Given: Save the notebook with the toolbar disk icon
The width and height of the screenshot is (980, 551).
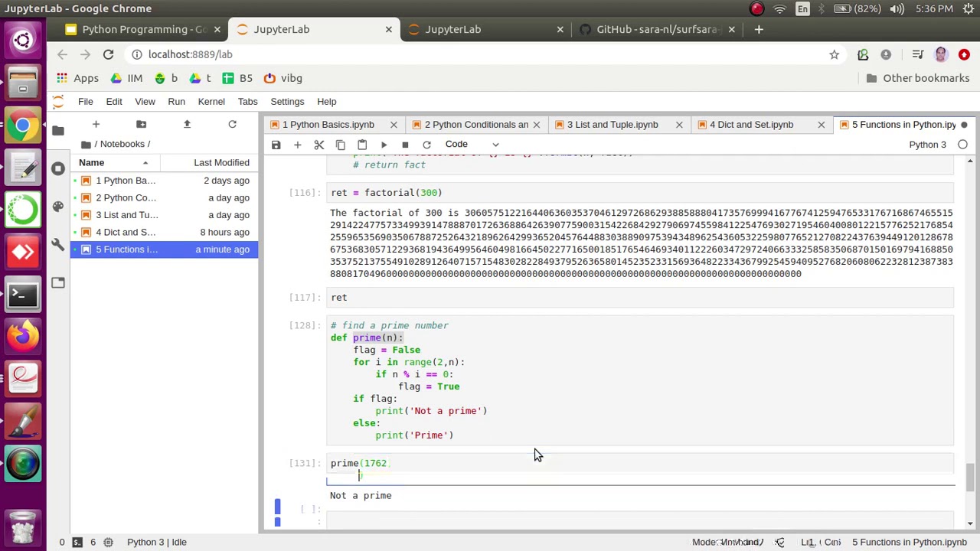Looking at the screenshot, I should click(x=276, y=145).
